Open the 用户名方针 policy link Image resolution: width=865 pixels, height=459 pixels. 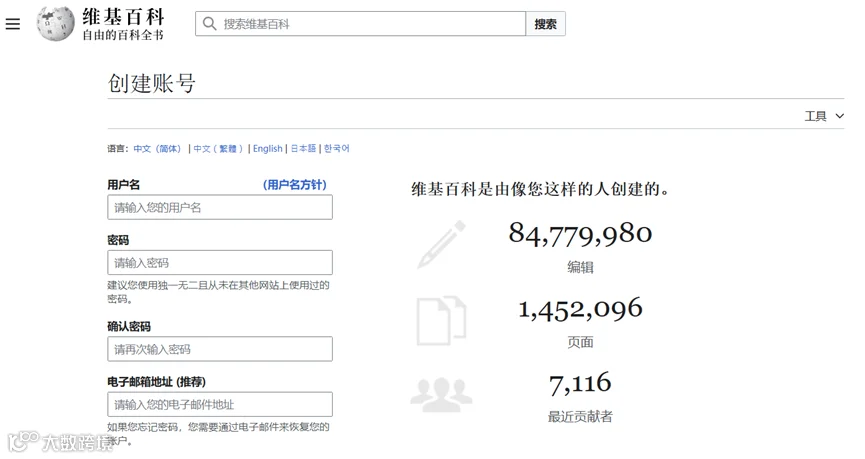pos(295,185)
